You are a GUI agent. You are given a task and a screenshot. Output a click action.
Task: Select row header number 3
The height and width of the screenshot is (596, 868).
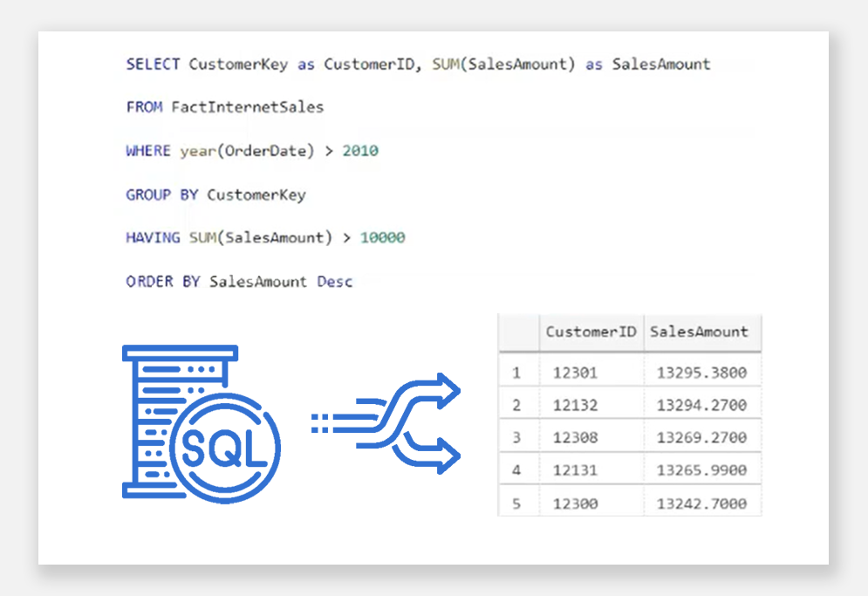tap(516, 438)
